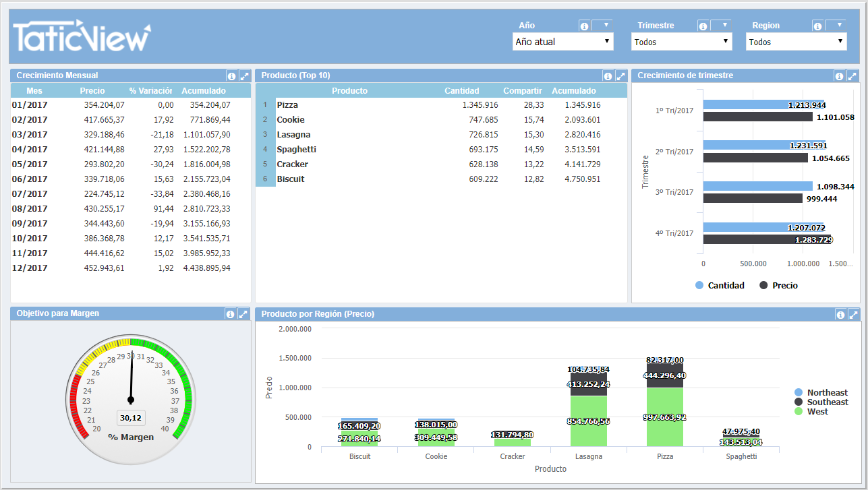Sort table by % Variación column header

[x=150, y=91]
